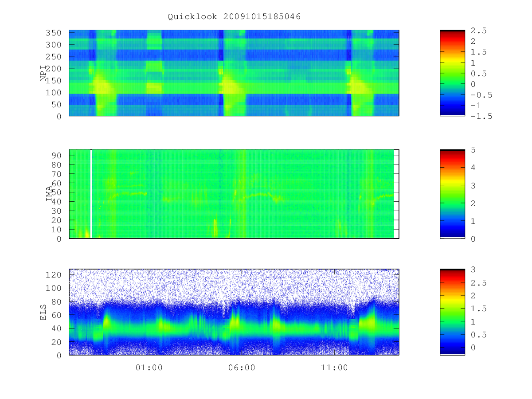Click the Quicklook 20091015185046 title
Viewport: 532px width, 399px height.
pyautogui.click(x=234, y=17)
